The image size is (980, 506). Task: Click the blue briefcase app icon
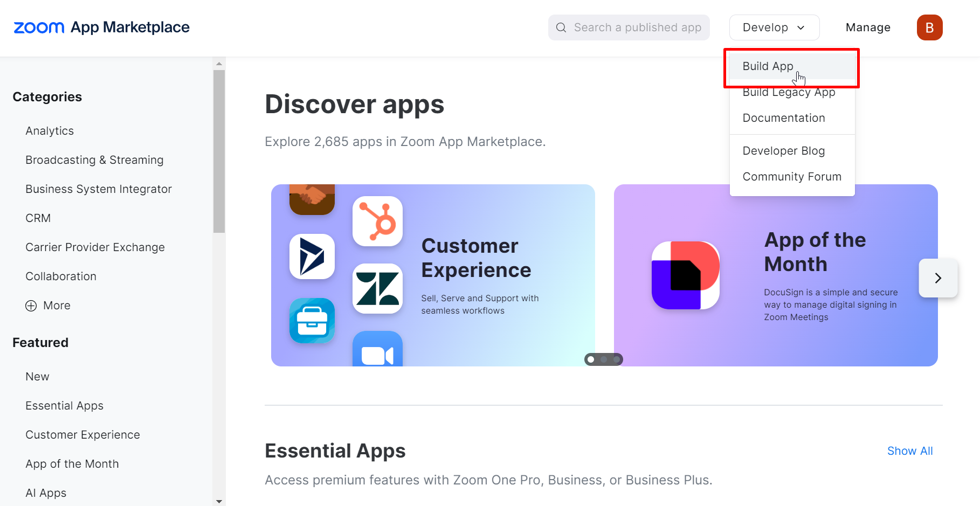tap(312, 321)
